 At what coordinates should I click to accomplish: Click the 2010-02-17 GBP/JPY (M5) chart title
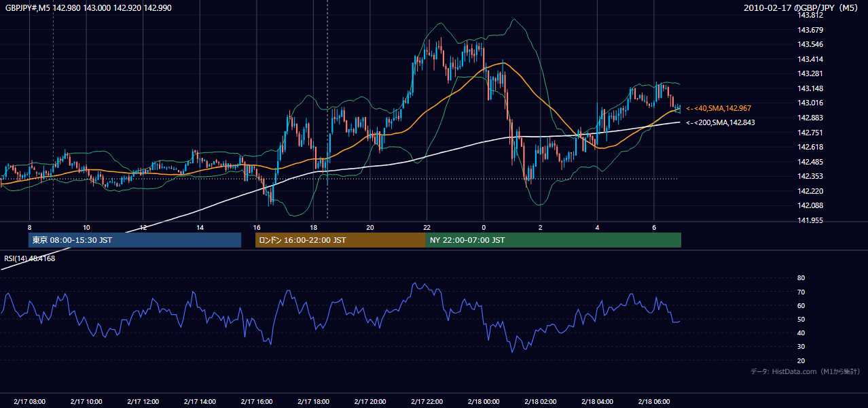pyautogui.click(x=801, y=7)
